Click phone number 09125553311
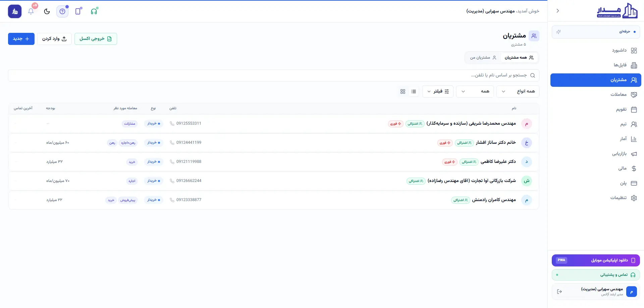This screenshot has height=308, width=644. coord(189,124)
